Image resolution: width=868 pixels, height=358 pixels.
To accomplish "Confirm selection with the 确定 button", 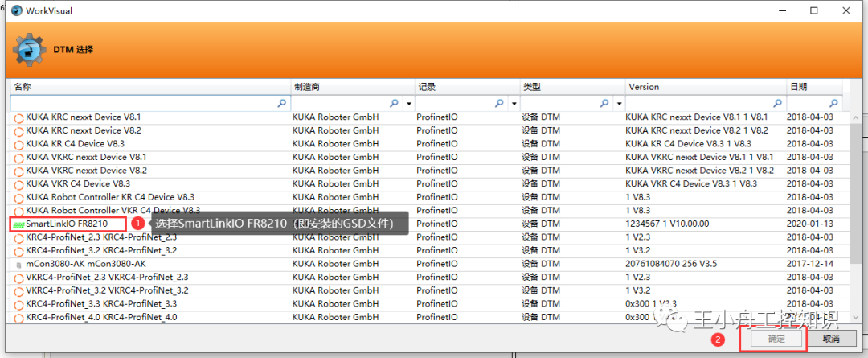I will (776, 339).
